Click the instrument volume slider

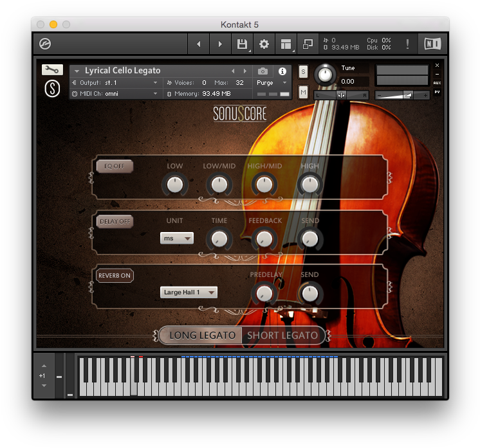tap(403, 95)
